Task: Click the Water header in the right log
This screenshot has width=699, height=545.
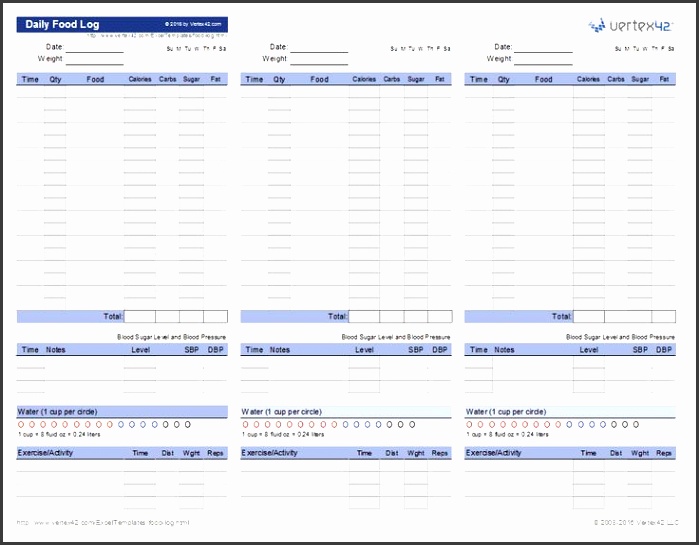Action: (506, 411)
